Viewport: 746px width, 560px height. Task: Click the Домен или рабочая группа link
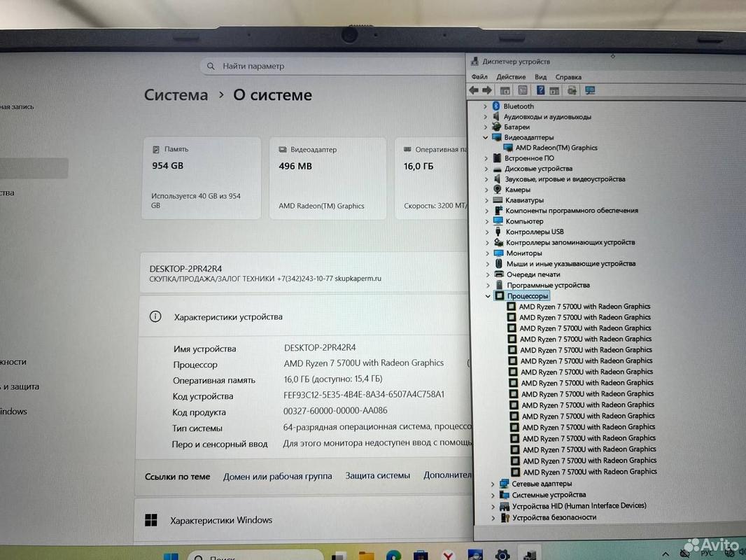point(277,477)
